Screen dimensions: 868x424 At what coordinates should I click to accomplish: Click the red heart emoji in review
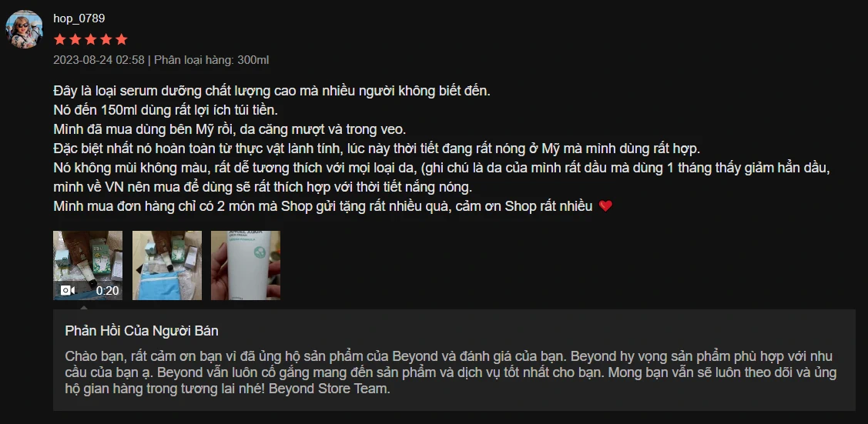click(605, 206)
